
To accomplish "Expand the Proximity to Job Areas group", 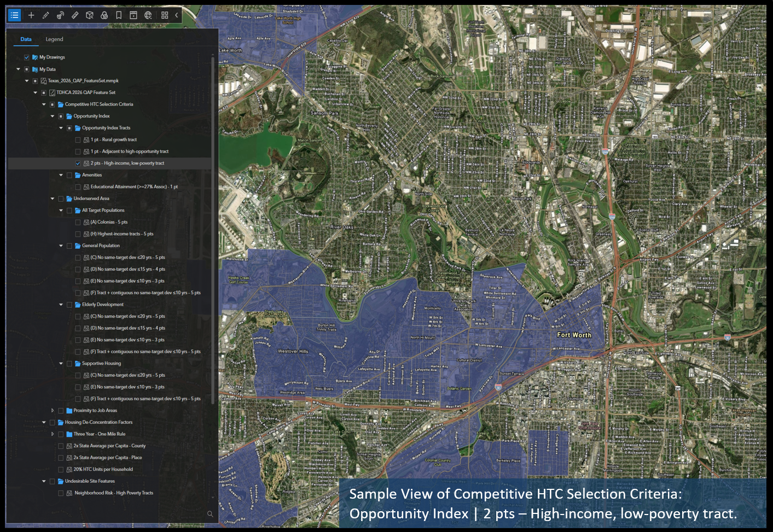I will (52, 410).
